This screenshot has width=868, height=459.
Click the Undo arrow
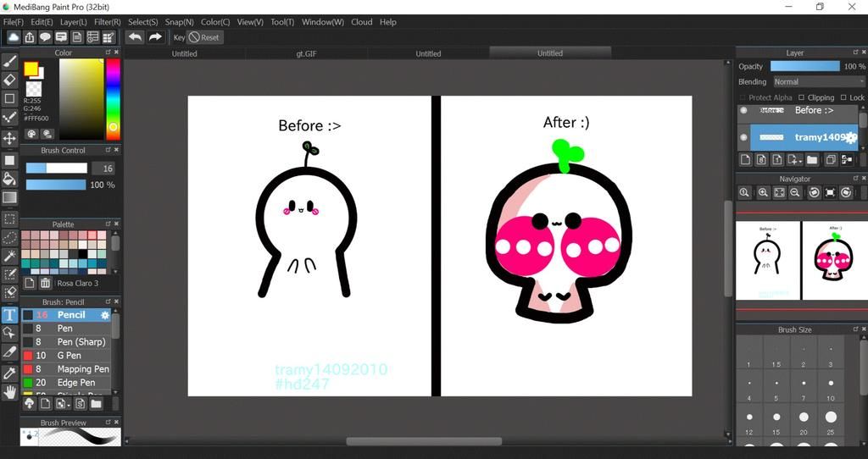[x=135, y=37]
